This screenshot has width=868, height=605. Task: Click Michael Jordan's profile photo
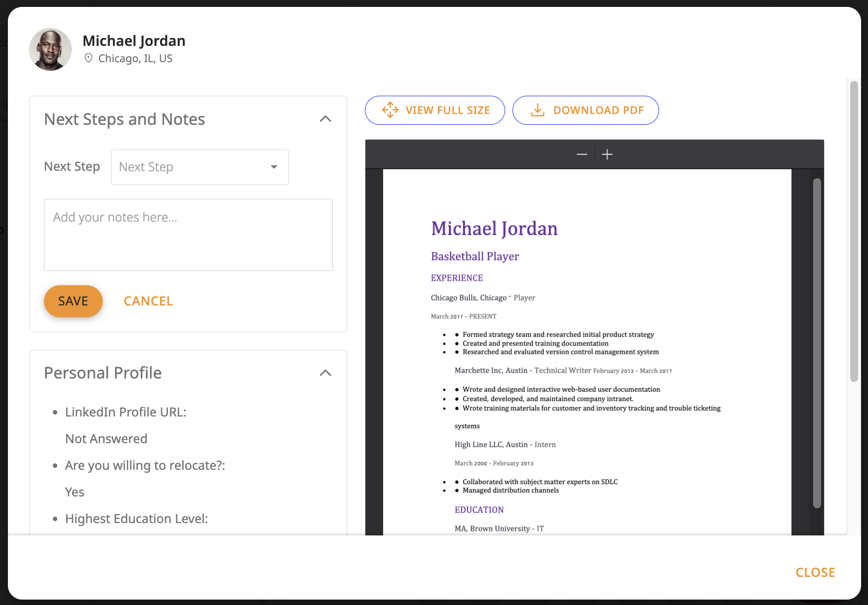tap(50, 49)
